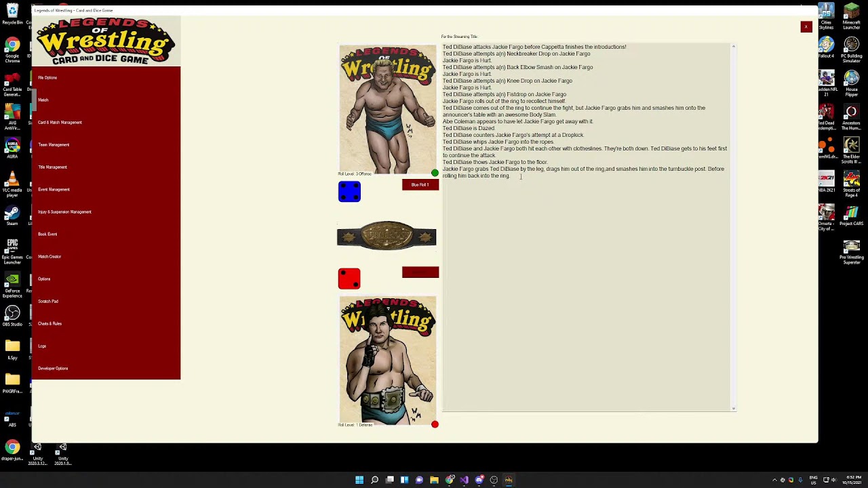This screenshot has height=488, width=868.
Task: Show hidden system tray icons
Action: coord(774,480)
